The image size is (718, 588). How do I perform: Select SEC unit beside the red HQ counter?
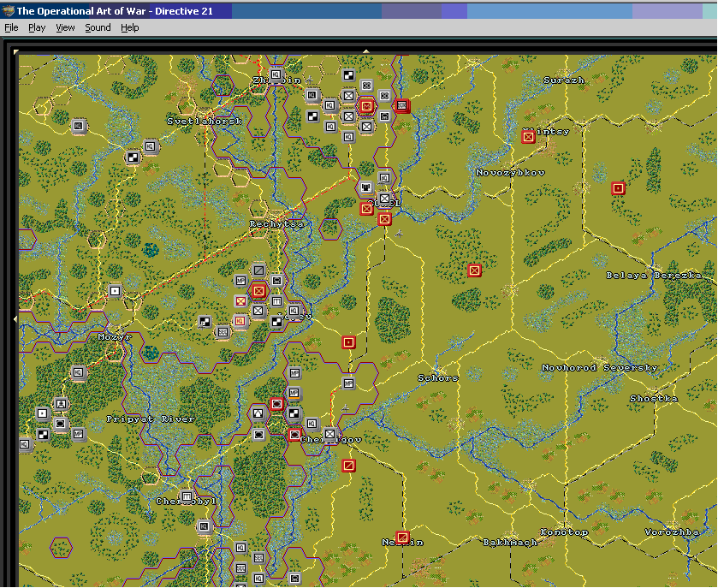223,331
